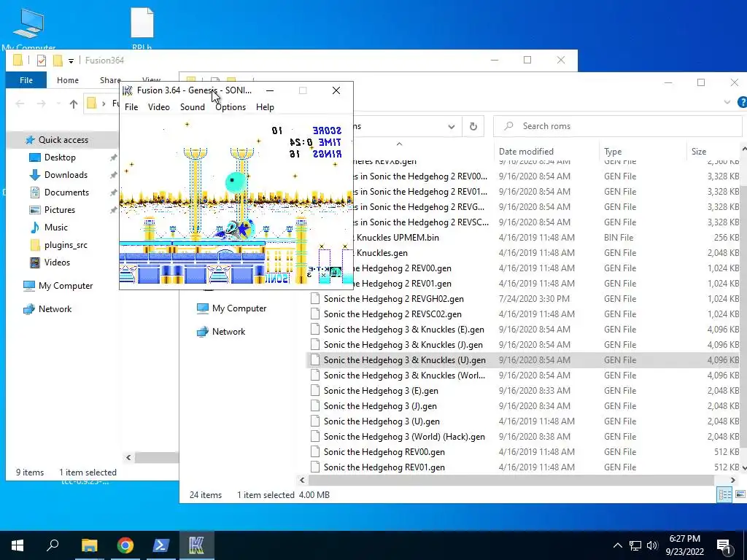Click the roms window horizontal scrollbar
The width and height of the screenshot is (747, 560).
click(x=511, y=480)
